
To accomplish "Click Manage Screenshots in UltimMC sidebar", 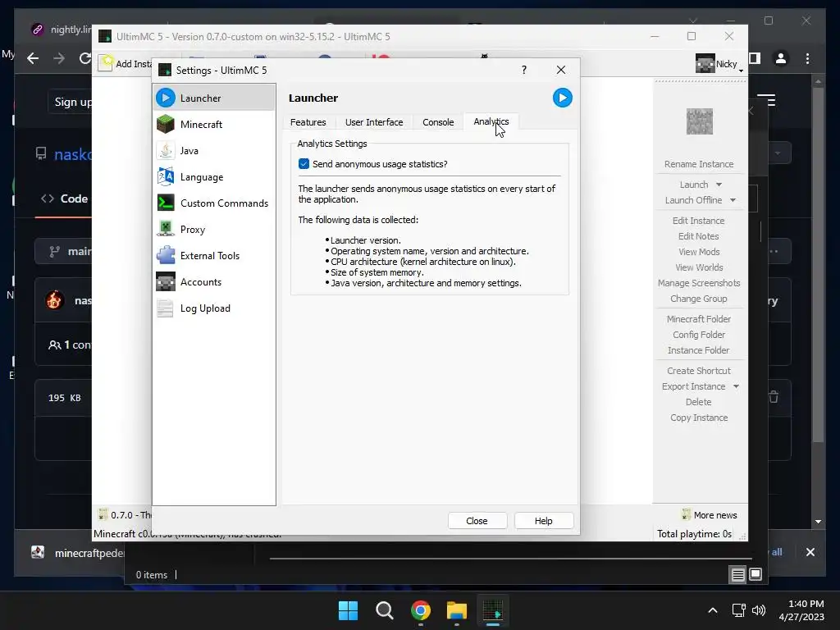I will click(699, 282).
